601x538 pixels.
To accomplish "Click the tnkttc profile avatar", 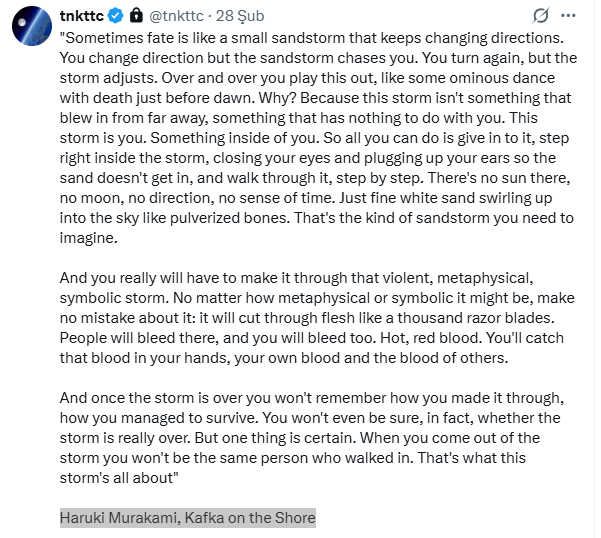I will pos(31,24).
